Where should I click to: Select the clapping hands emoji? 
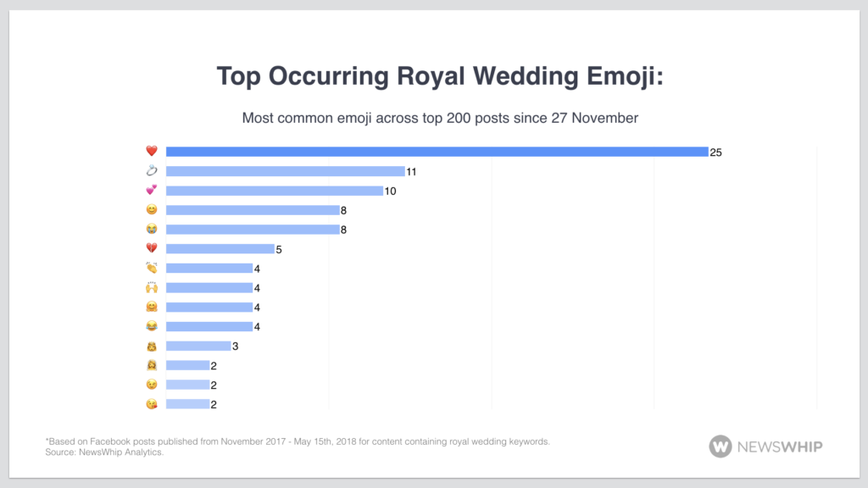[x=152, y=269]
